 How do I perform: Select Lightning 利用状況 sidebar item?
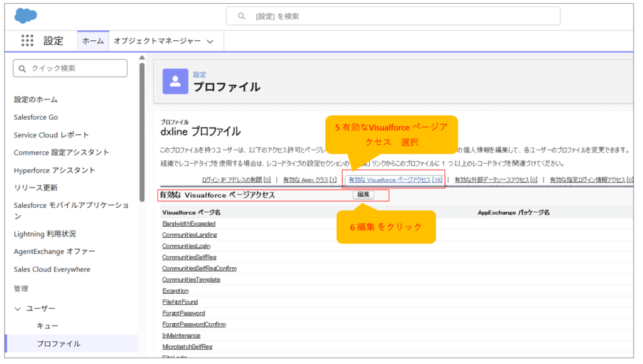[45, 234]
